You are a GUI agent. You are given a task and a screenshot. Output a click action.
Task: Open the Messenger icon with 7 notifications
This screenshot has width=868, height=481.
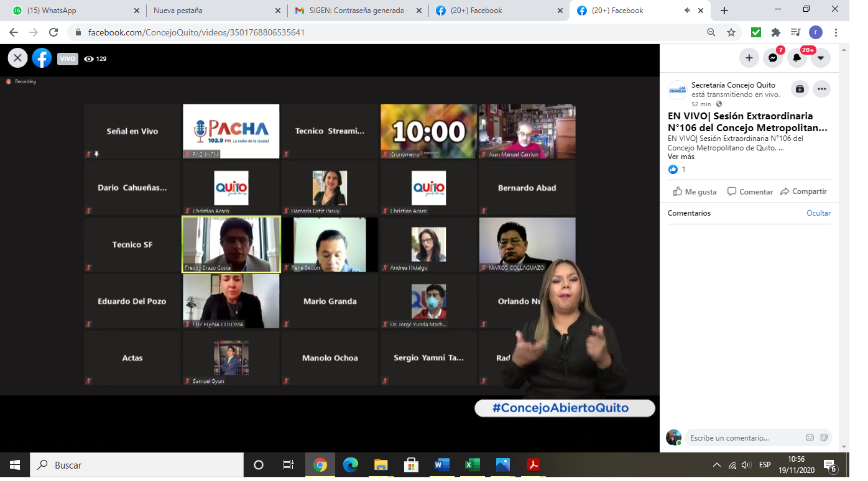tap(773, 58)
